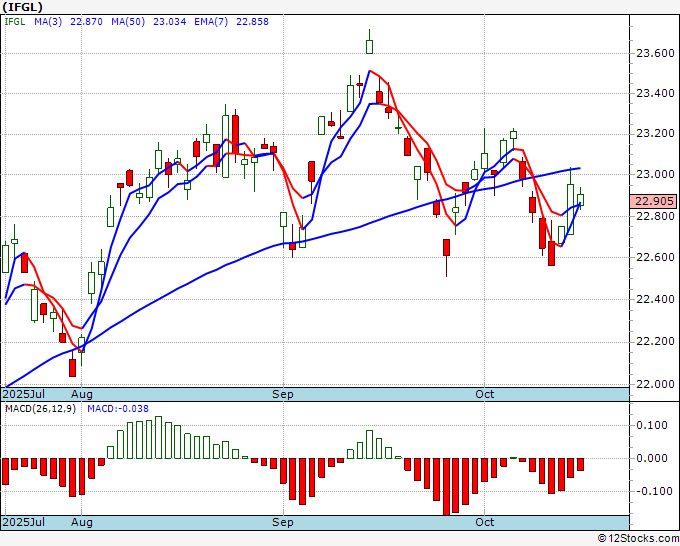
Task: Click the MACD:-0.038 value label
Action: (x=118, y=409)
